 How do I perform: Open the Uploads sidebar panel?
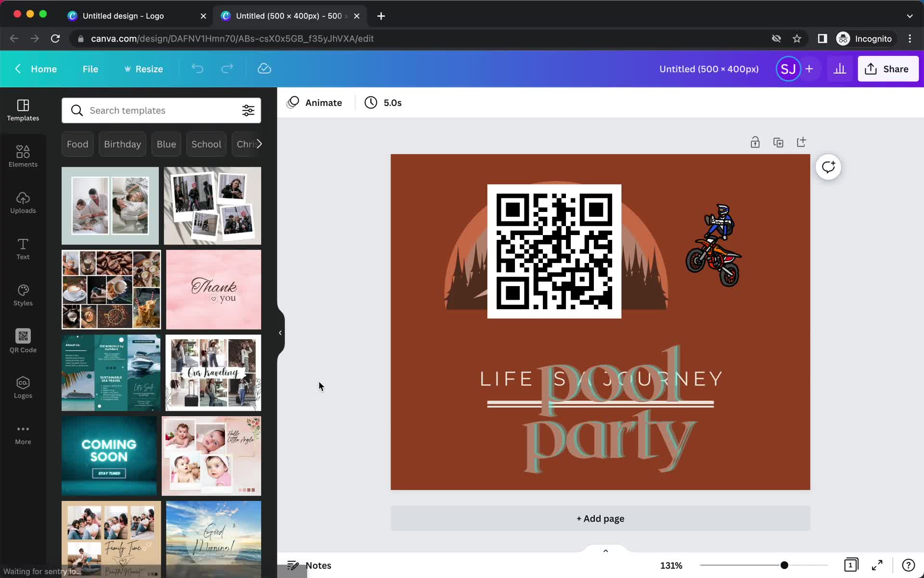click(x=23, y=203)
